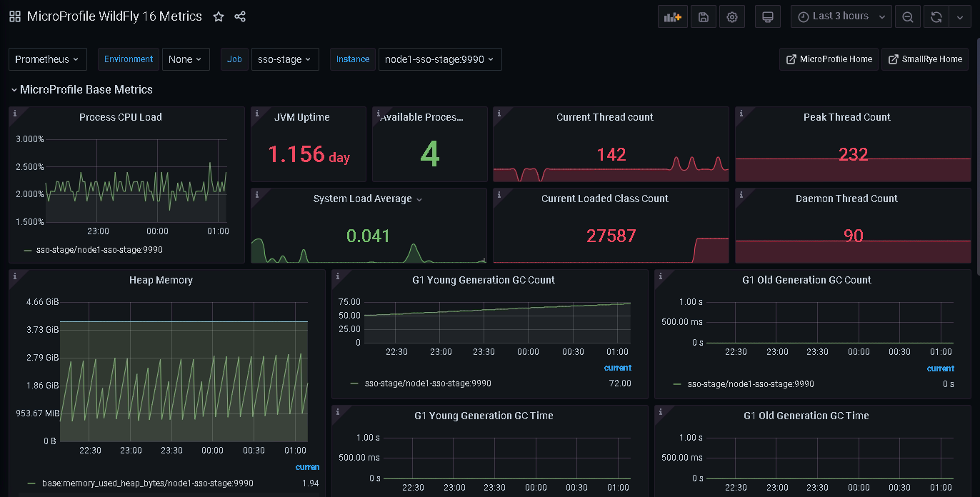
Task: Collapse the MicroProfile Base Metrics row
Action: tap(82, 89)
